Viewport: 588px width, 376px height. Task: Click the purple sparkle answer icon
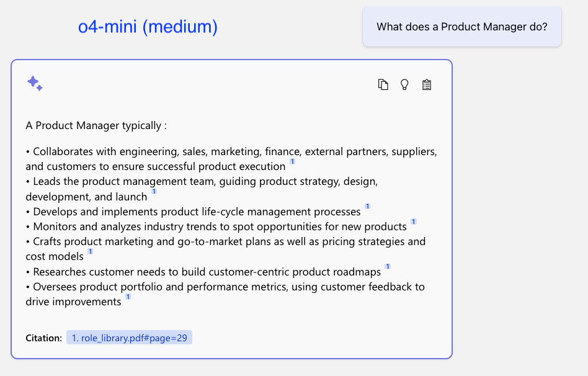click(35, 83)
